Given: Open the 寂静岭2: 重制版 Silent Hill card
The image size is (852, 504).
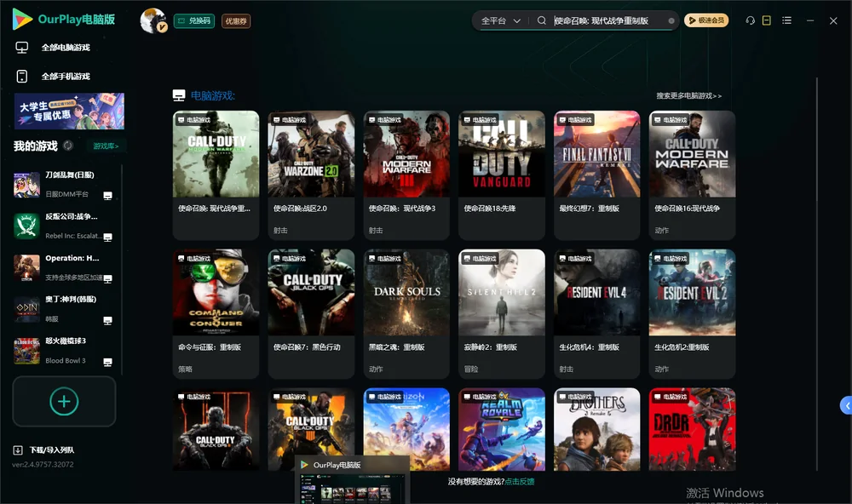Looking at the screenshot, I should [502, 313].
